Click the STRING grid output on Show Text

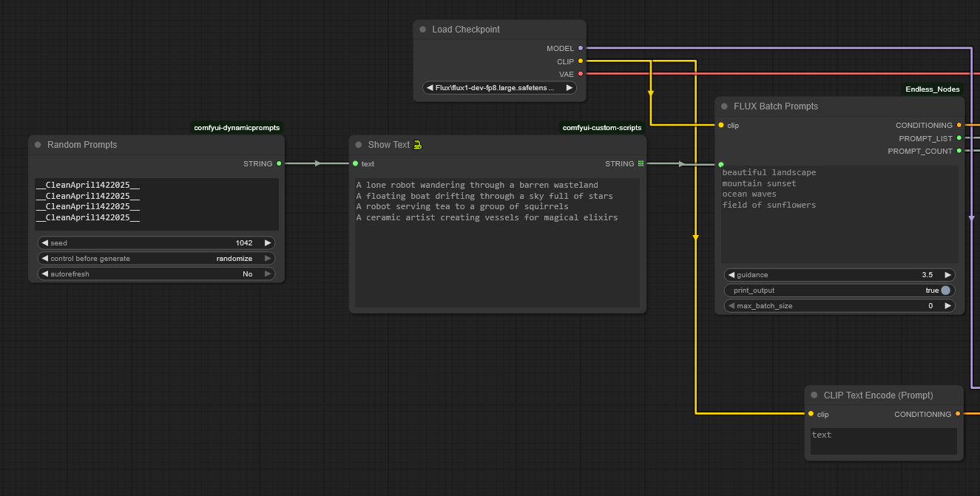pyautogui.click(x=641, y=163)
